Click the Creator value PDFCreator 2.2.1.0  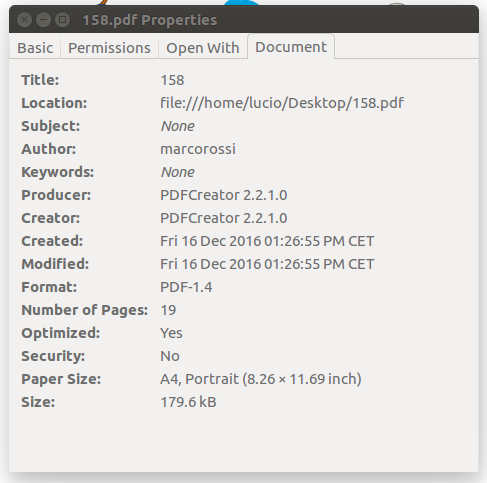(224, 218)
